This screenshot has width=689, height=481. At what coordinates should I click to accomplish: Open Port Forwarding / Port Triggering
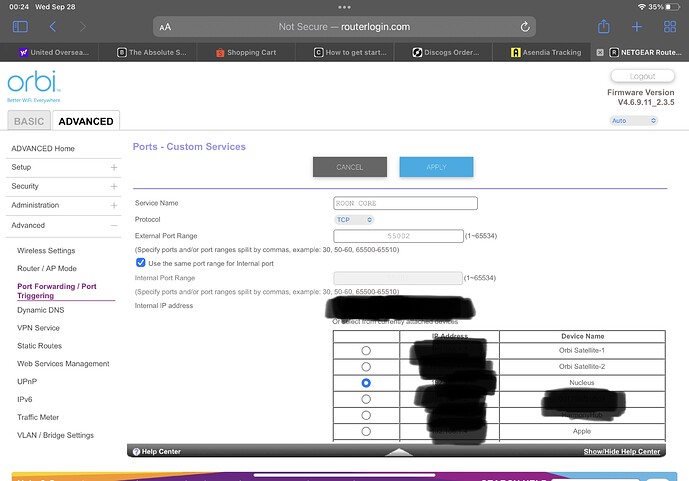[x=57, y=291]
